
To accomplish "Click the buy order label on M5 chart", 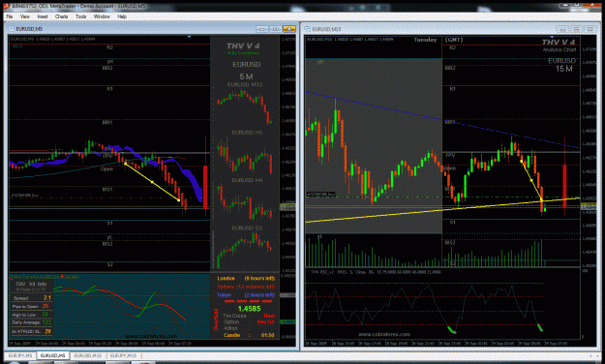I will click(25, 196).
